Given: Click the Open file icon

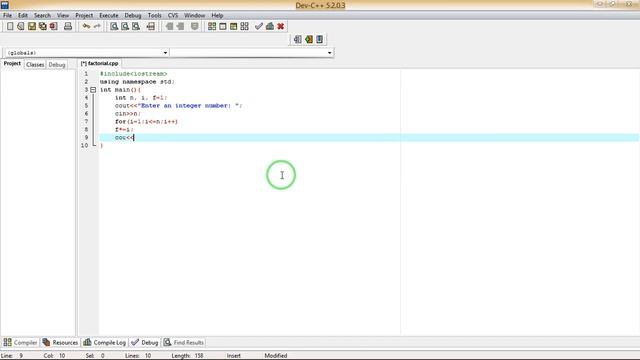Looking at the screenshot, I should tap(21, 27).
